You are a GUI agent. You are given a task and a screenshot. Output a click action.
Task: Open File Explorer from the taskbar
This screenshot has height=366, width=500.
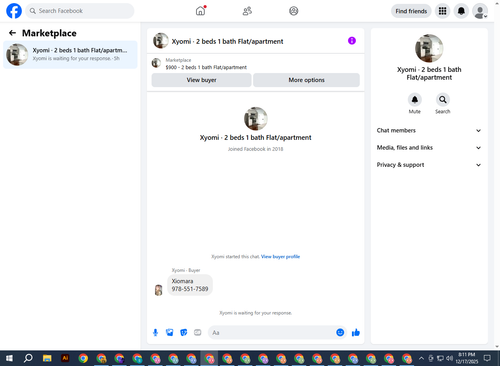[47, 358]
